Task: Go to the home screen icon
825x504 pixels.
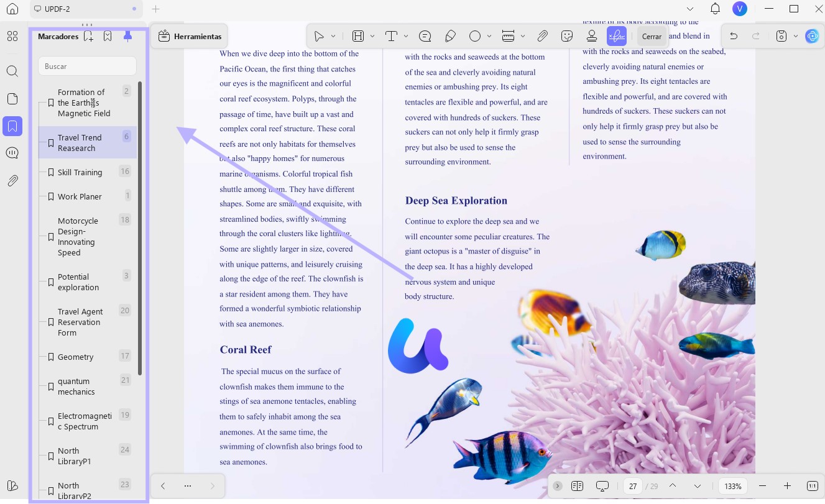Action: pos(12,9)
